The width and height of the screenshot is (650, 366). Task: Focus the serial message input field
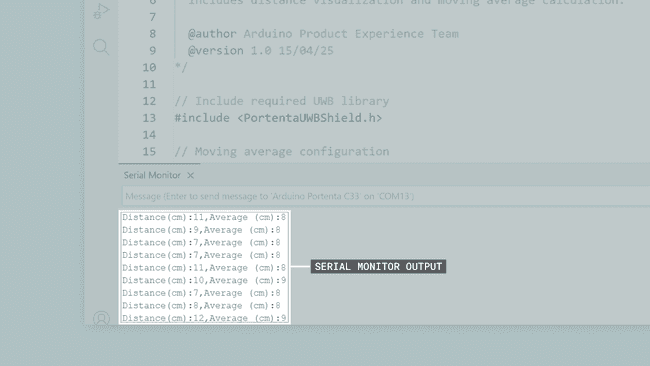tap(386, 196)
